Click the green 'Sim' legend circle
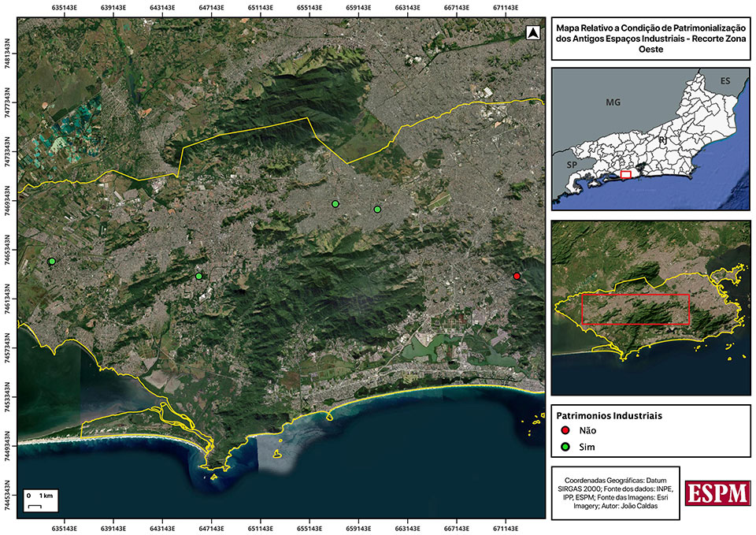756x535 pixels. click(564, 447)
